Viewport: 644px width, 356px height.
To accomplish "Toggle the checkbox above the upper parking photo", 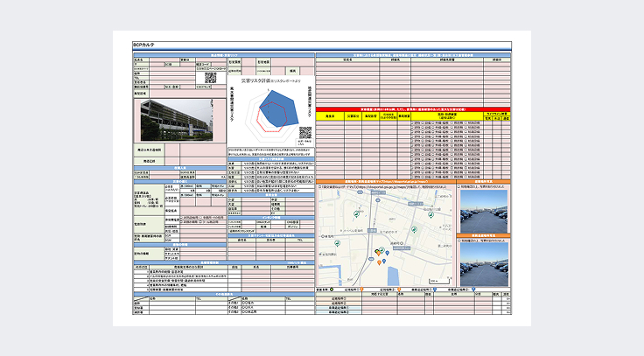I will click(458, 186).
